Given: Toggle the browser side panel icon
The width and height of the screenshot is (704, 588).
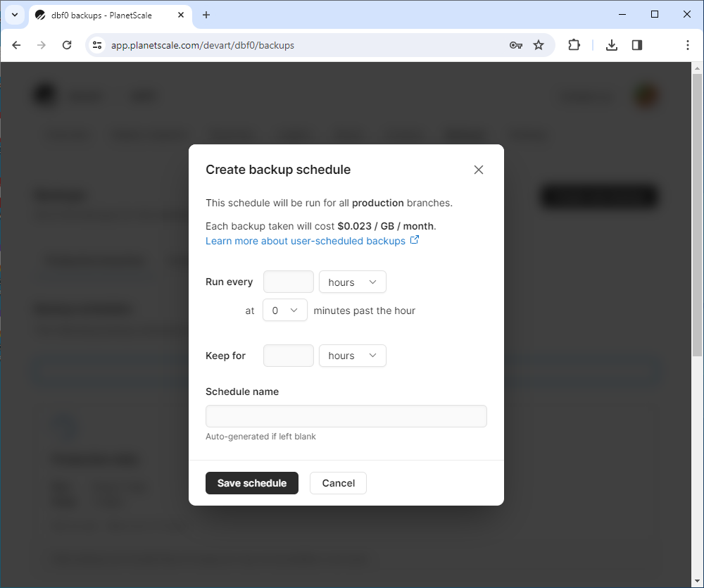Looking at the screenshot, I should 636,45.
